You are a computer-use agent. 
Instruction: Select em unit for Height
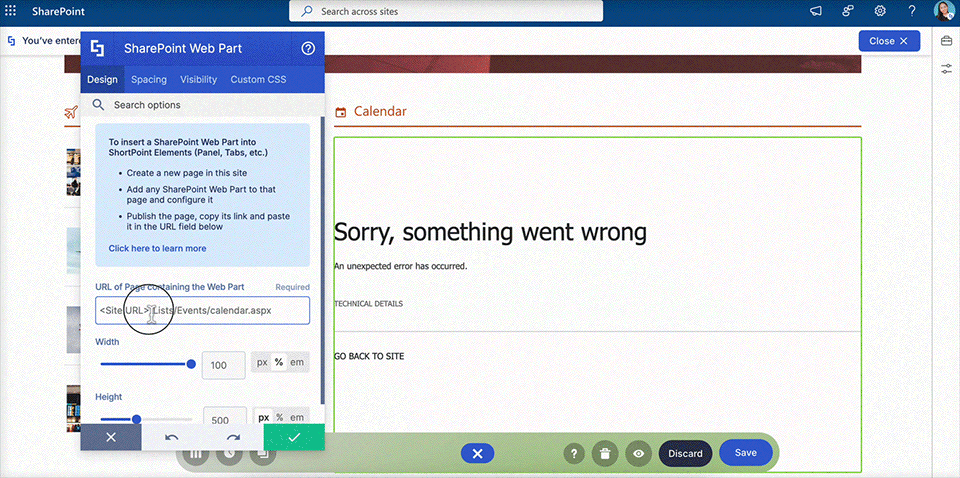point(297,417)
